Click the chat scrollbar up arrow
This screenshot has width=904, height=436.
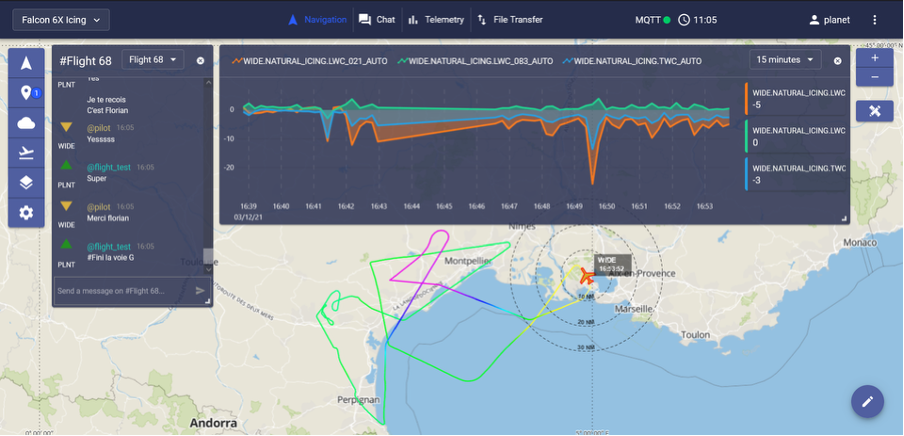(208, 82)
